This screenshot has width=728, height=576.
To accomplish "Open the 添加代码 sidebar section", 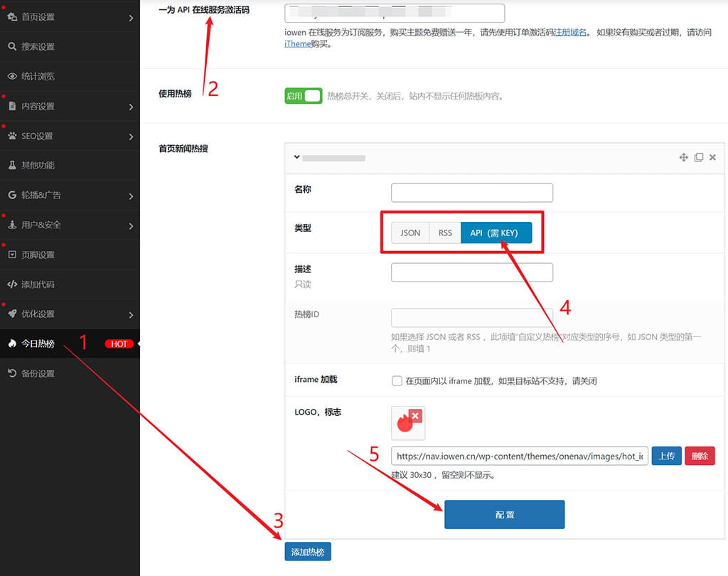I will 43,284.
